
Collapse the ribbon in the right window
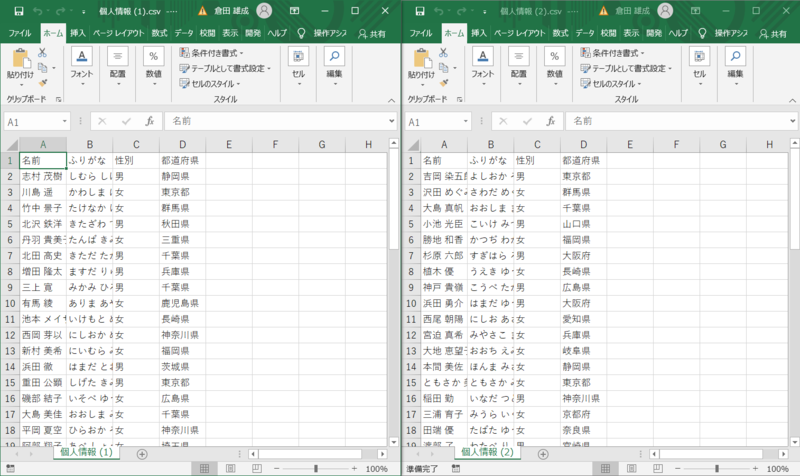click(792, 101)
